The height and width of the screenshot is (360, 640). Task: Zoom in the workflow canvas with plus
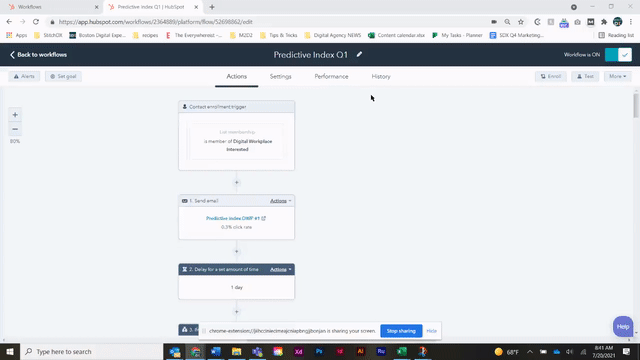point(15,115)
